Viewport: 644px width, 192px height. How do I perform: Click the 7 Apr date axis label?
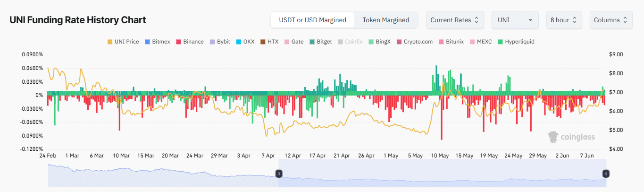tap(268, 155)
